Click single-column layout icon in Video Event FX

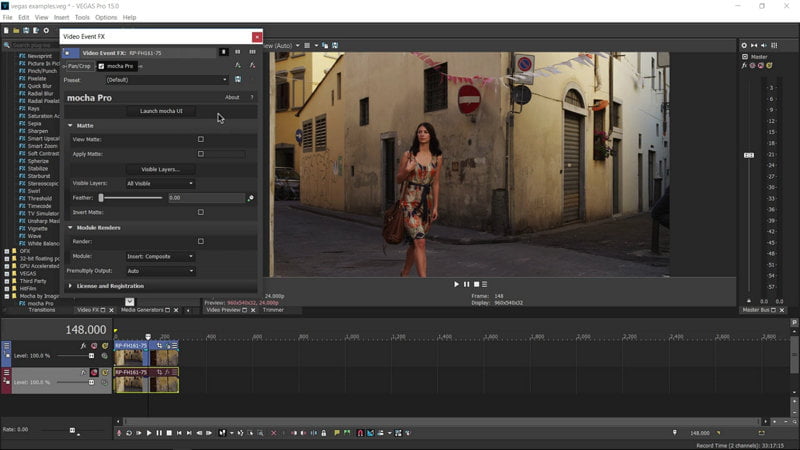pos(223,52)
